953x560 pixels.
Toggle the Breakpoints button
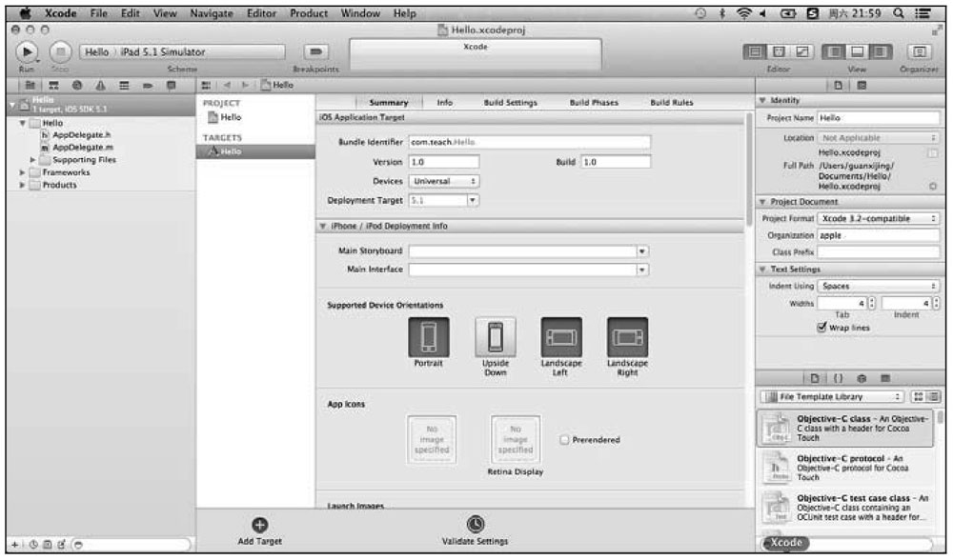[315, 52]
